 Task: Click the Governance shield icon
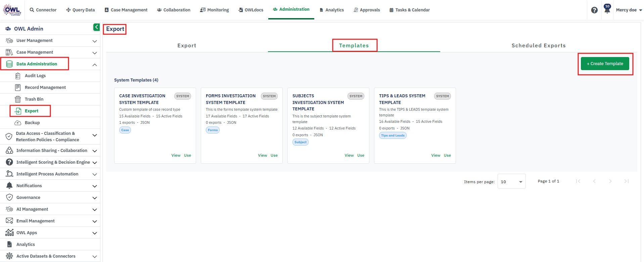pos(9,198)
